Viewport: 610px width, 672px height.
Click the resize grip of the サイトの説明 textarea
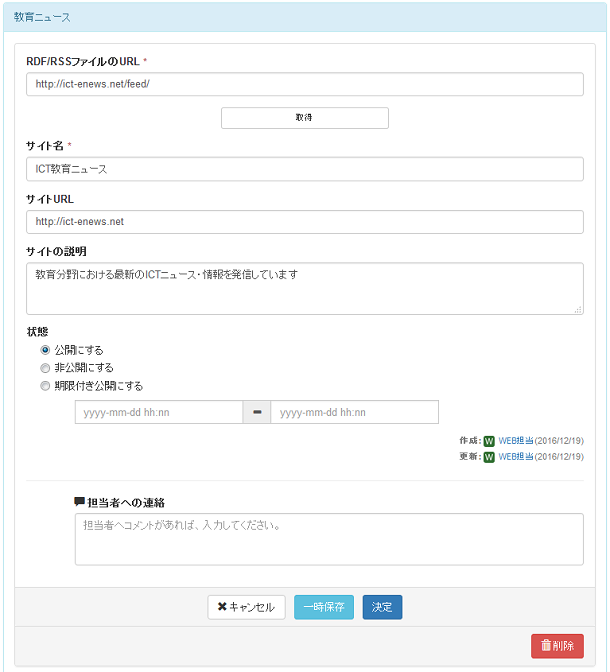578,309
